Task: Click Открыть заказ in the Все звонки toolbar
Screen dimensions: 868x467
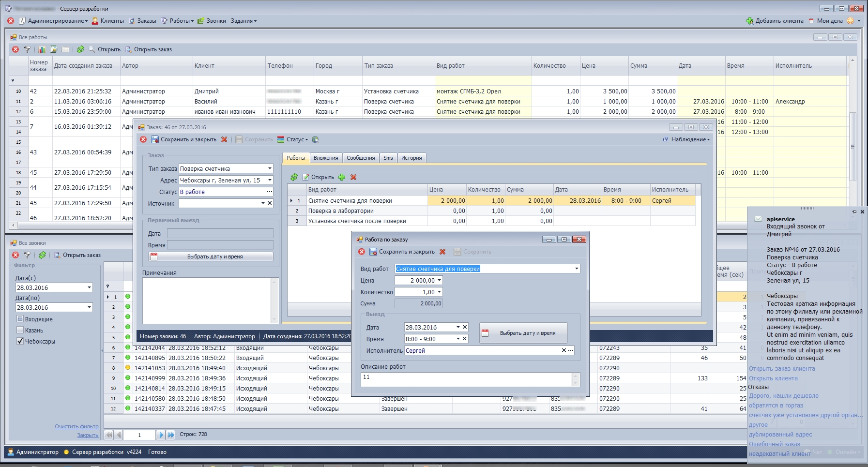Action: coord(77,255)
